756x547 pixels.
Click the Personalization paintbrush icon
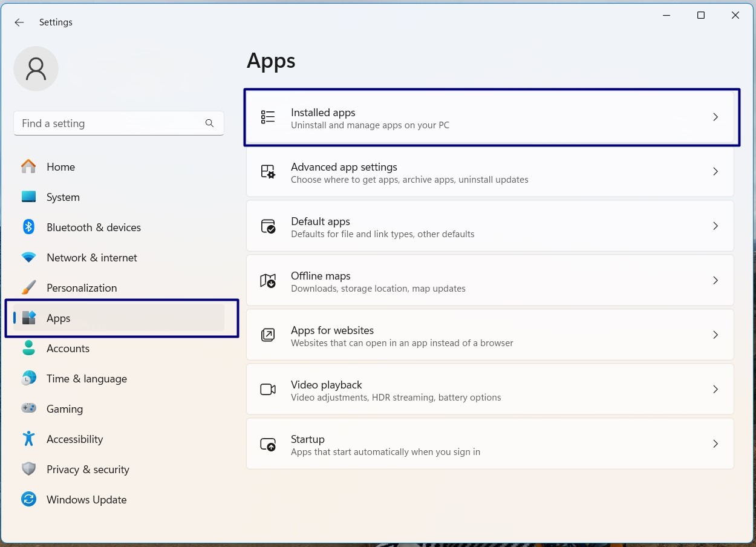[x=28, y=287]
